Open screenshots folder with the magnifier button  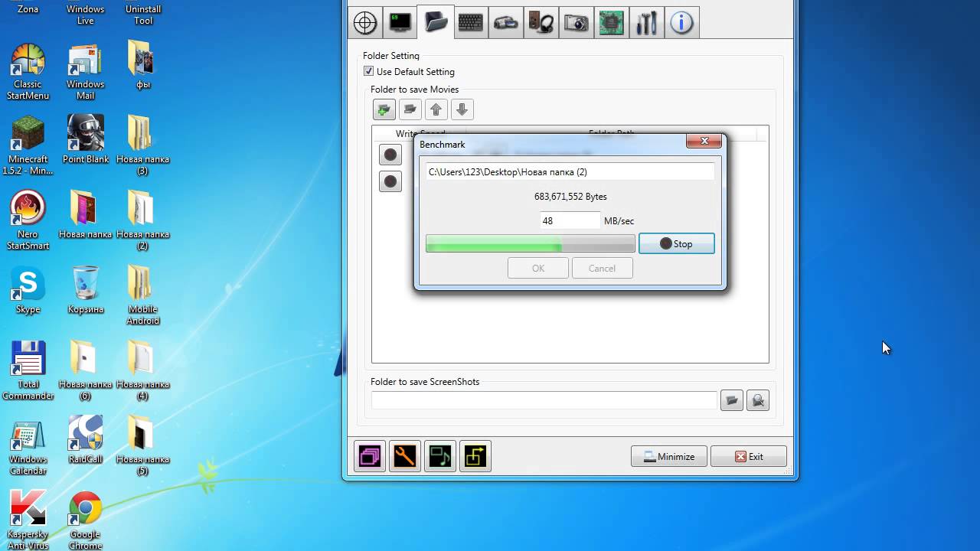[x=758, y=400]
